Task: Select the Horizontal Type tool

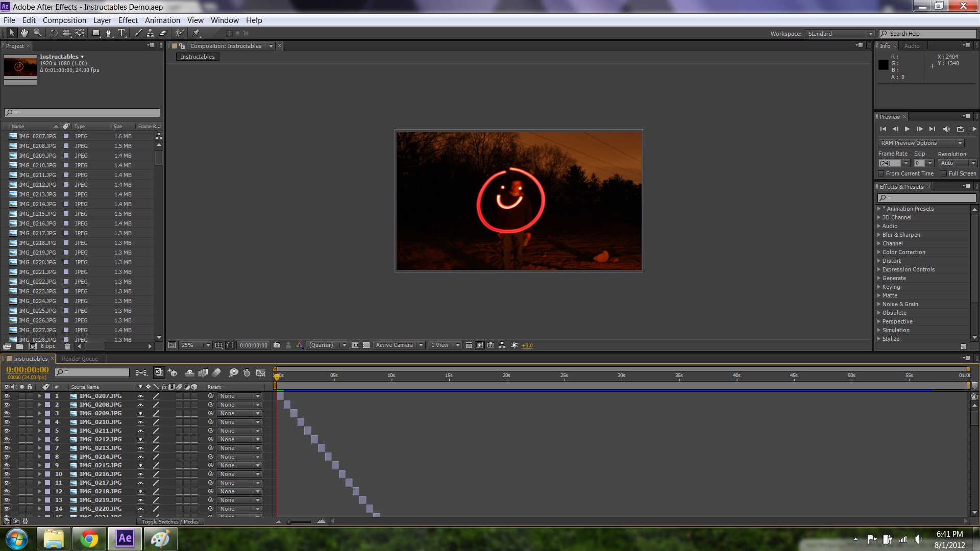Action: 122,33
